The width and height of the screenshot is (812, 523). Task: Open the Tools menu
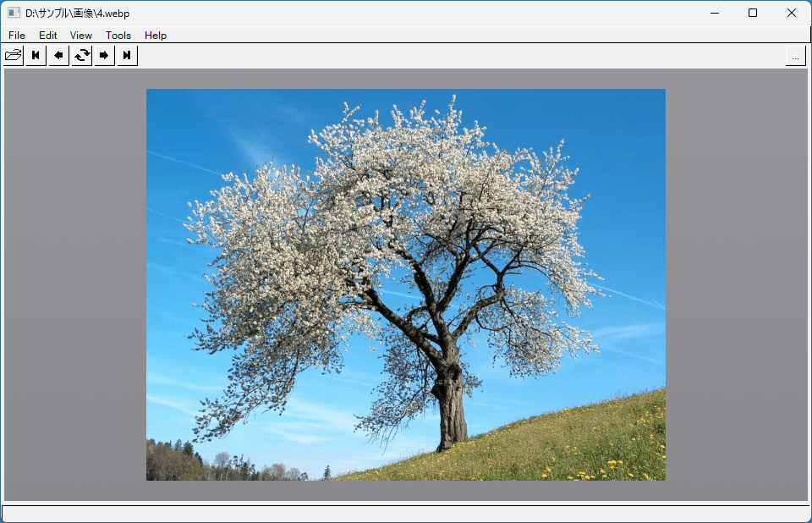pos(118,36)
